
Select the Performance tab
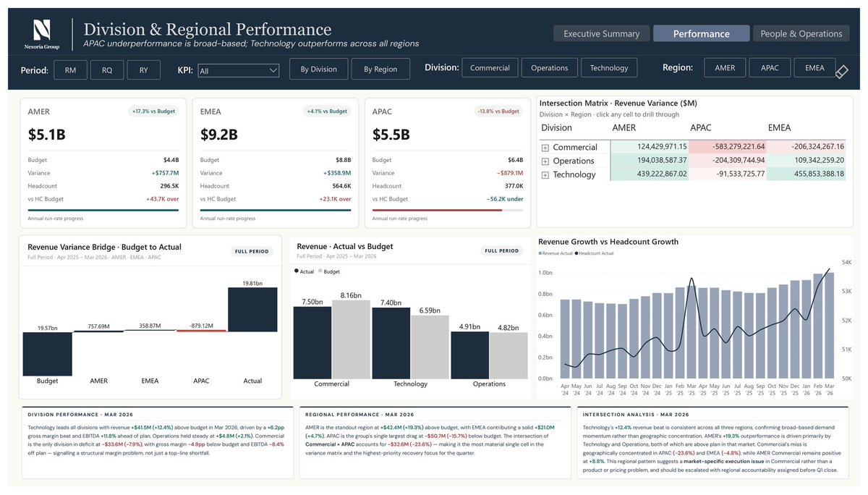(x=702, y=33)
